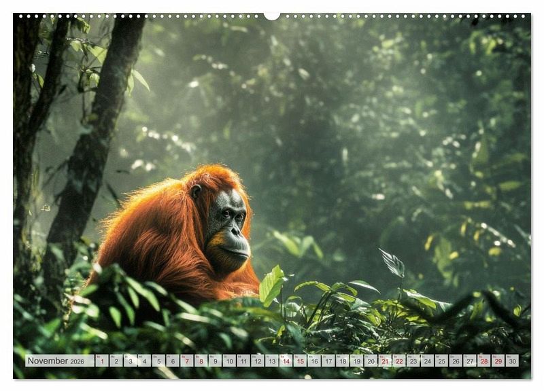Choose day 19 in the calendar strip
This screenshot has height=392, width=544.
357,361
